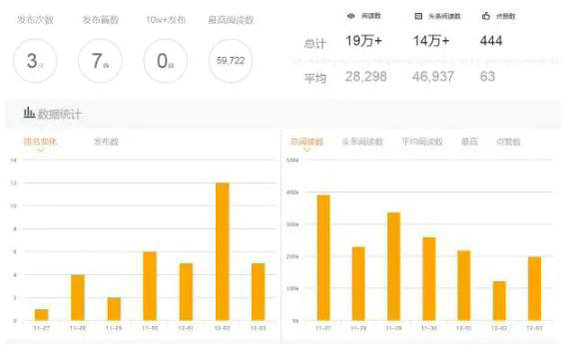This screenshot has height=364, width=565.
Task: Click the 12-03 bar in ranking chart
Action: (x=258, y=292)
